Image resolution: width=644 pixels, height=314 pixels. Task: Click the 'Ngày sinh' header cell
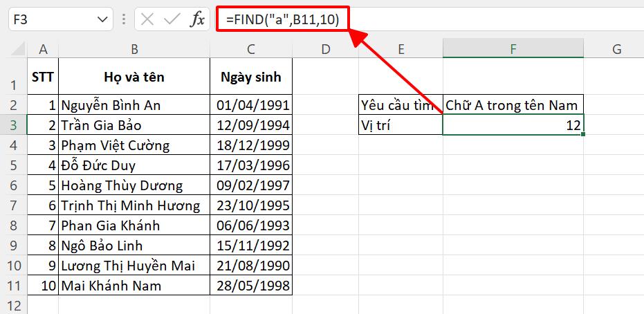pos(251,76)
